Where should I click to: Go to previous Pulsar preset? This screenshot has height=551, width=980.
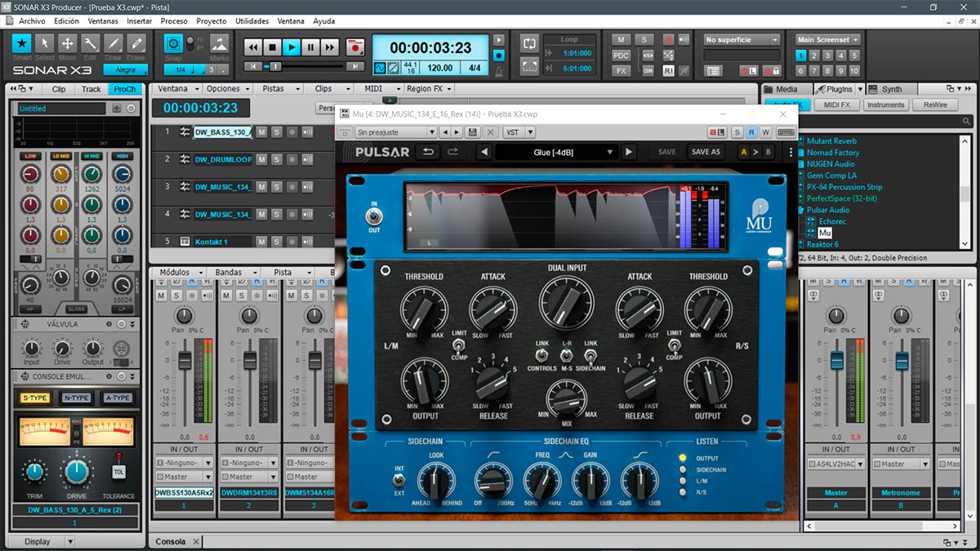(483, 152)
